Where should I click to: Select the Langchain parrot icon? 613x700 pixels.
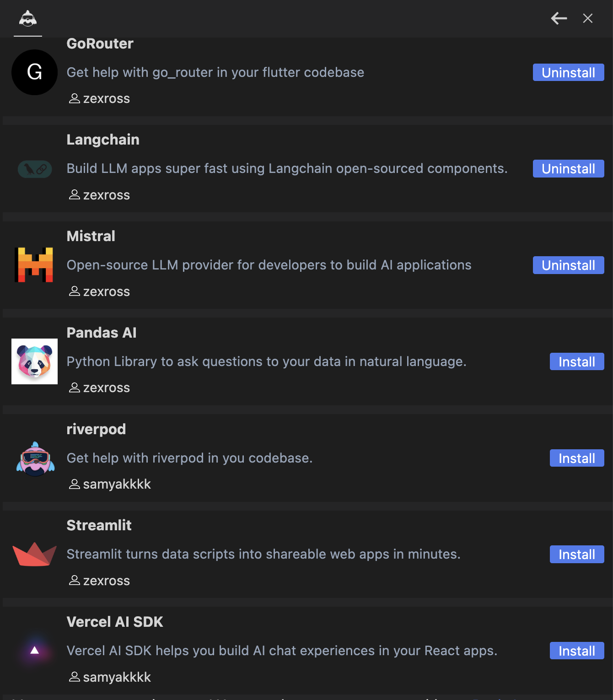point(34,169)
